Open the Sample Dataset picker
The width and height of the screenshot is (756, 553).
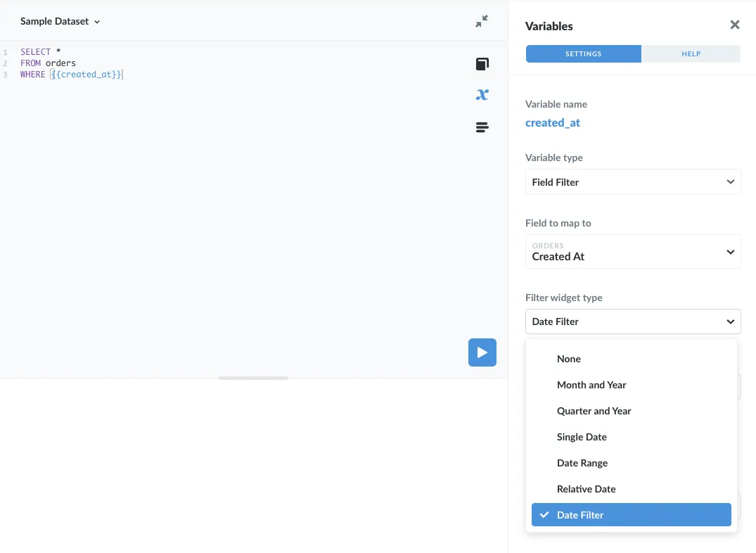(x=60, y=21)
